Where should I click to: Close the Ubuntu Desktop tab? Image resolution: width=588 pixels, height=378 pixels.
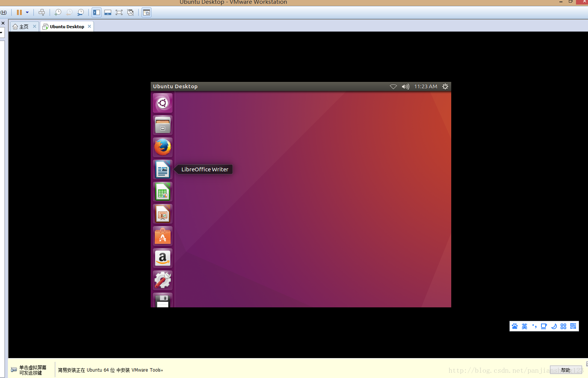(89, 26)
